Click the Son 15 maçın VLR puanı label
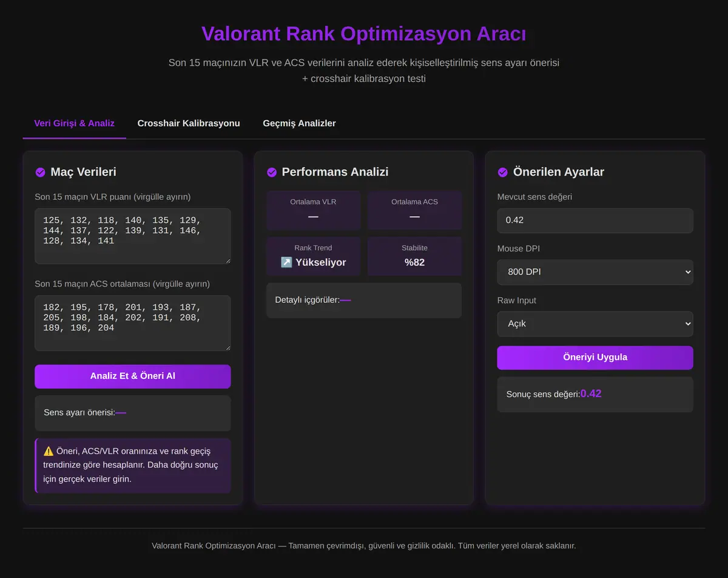Image resolution: width=728 pixels, height=578 pixels. 113,197
